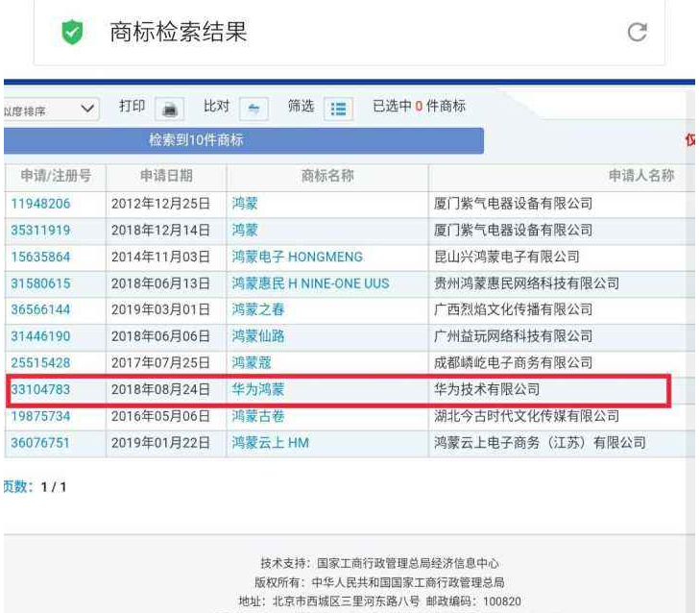Open the 鸿蒙仙路 trademark link
This screenshot has height=613, width=700.
coord(258,336)
